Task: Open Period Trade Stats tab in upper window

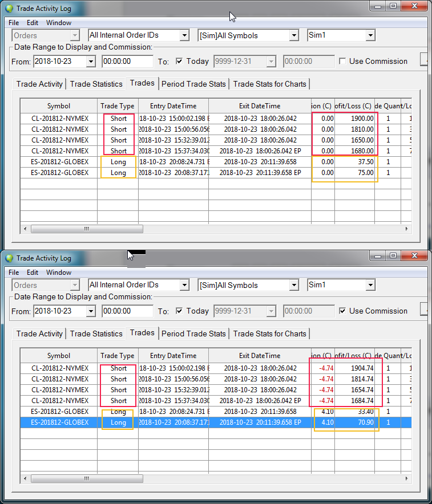Action: [x=193, y=84]
